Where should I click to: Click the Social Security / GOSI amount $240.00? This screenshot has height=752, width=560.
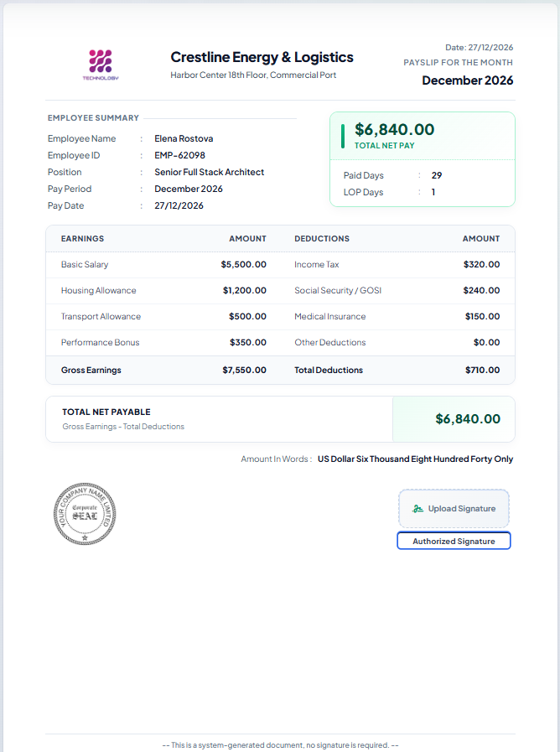point(481,290)
